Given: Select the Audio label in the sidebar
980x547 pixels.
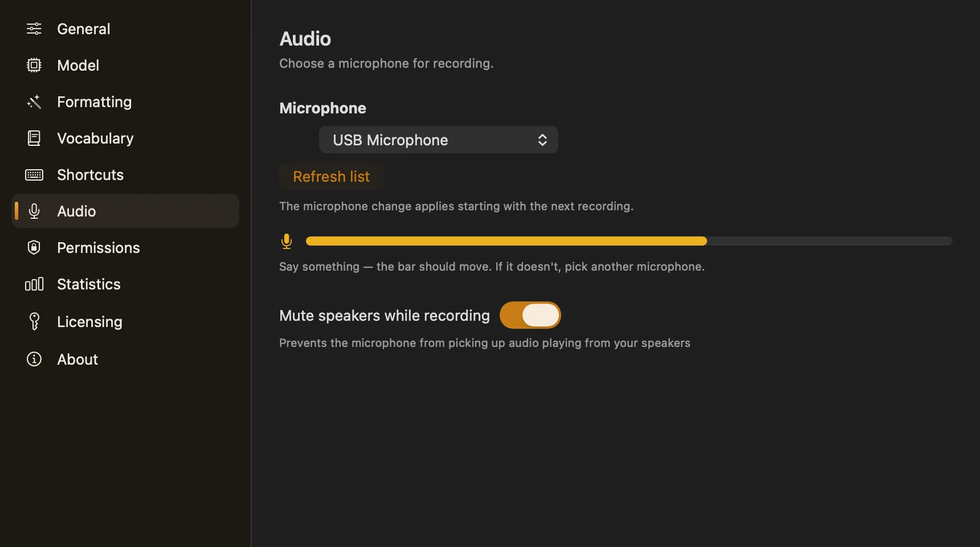Looking at the screenshot, I should pos(76,211).
